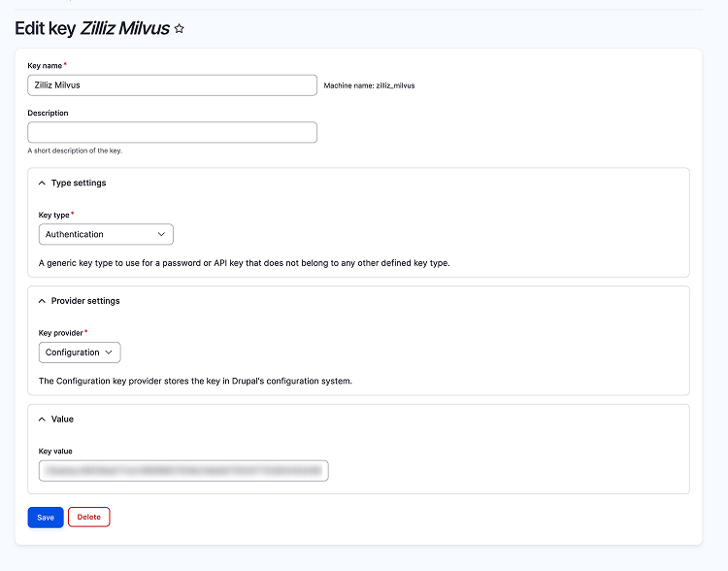Click the generic key type description text
Viewport: 728px width, 571px height.
[x=245, y=263]
